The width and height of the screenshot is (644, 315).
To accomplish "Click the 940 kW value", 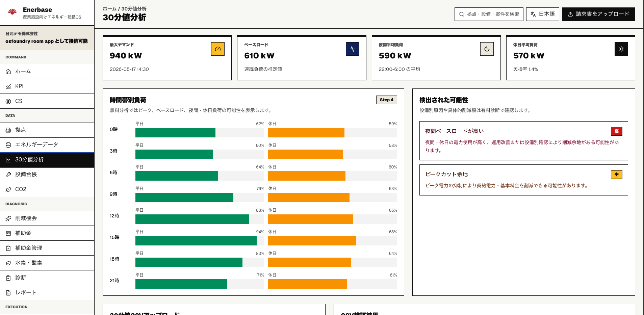I will pos(126,56).
